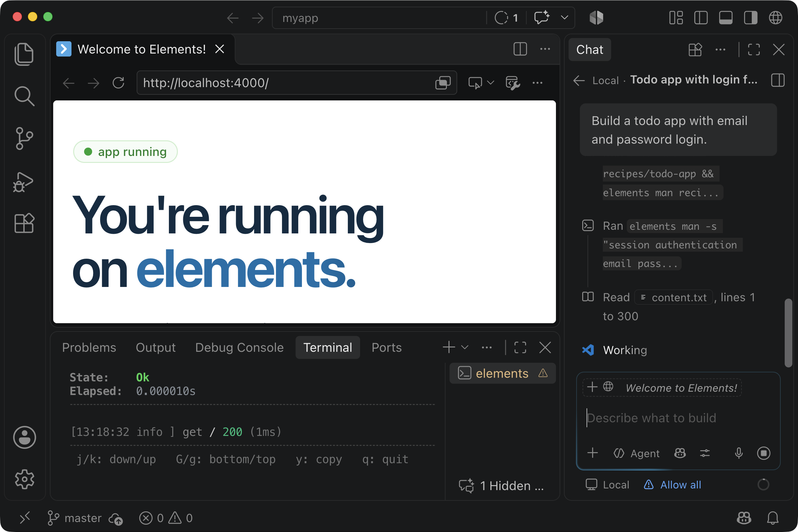Reload the browser preview page

118,82
